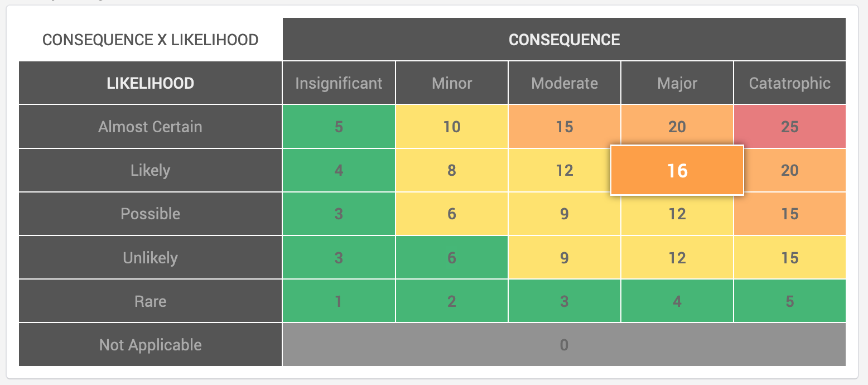The image size is (868, 385).
Task: Pick the Rare, Insignificant score of 1
Action: click(339, 301)
